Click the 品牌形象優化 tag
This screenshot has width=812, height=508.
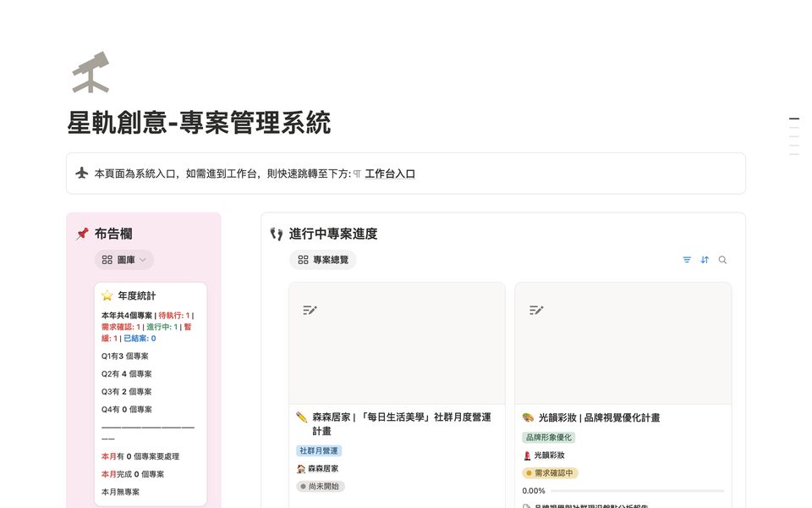[549, 438]
